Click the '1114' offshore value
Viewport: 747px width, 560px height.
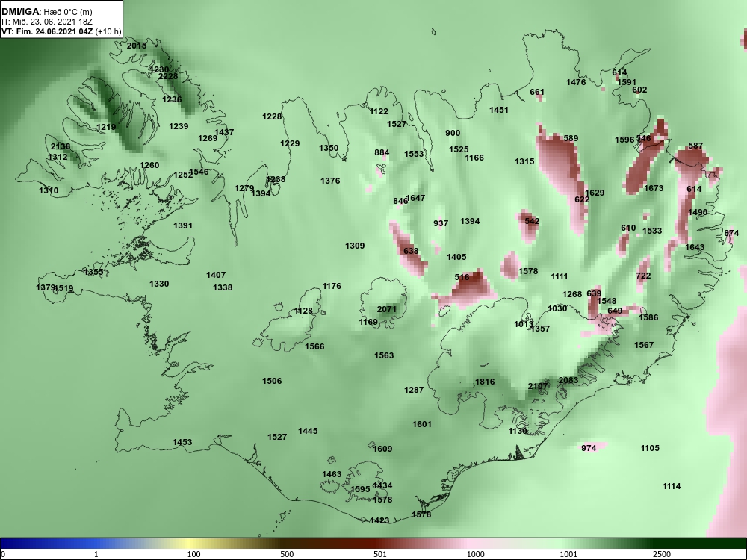coord(672,486)
